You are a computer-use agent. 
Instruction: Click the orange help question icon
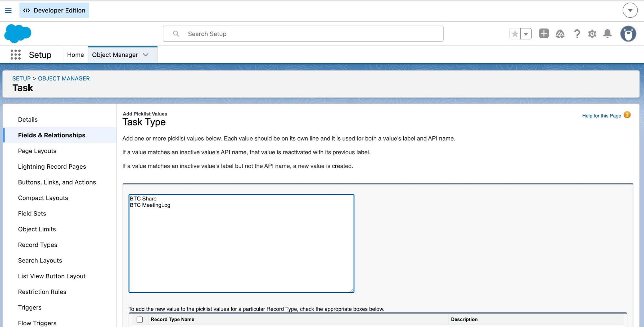click(627, 115)
